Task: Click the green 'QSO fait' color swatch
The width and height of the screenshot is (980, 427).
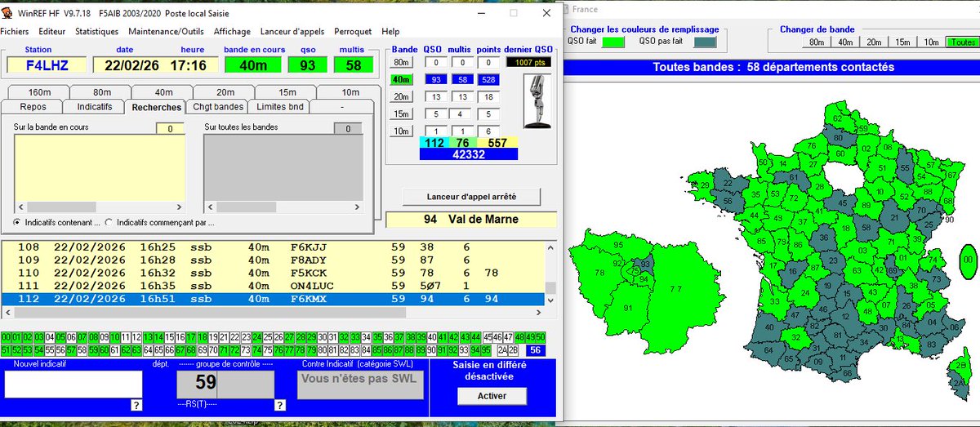Action: click(x=612, y=42)
